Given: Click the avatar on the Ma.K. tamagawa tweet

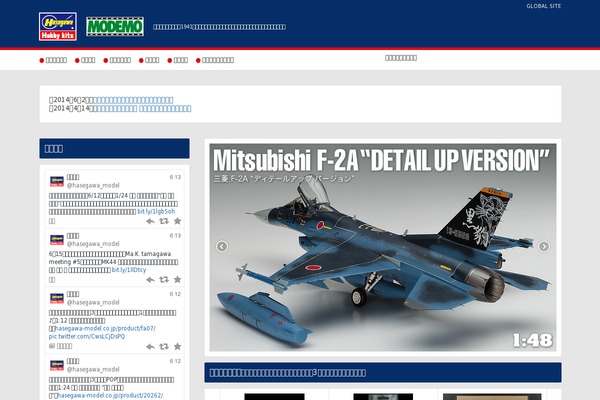Looking at the screenshot, I should point(57,240).
